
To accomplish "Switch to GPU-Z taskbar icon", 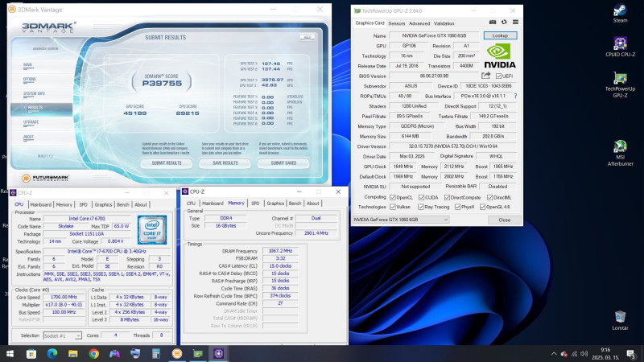I will tap(198, 353).
